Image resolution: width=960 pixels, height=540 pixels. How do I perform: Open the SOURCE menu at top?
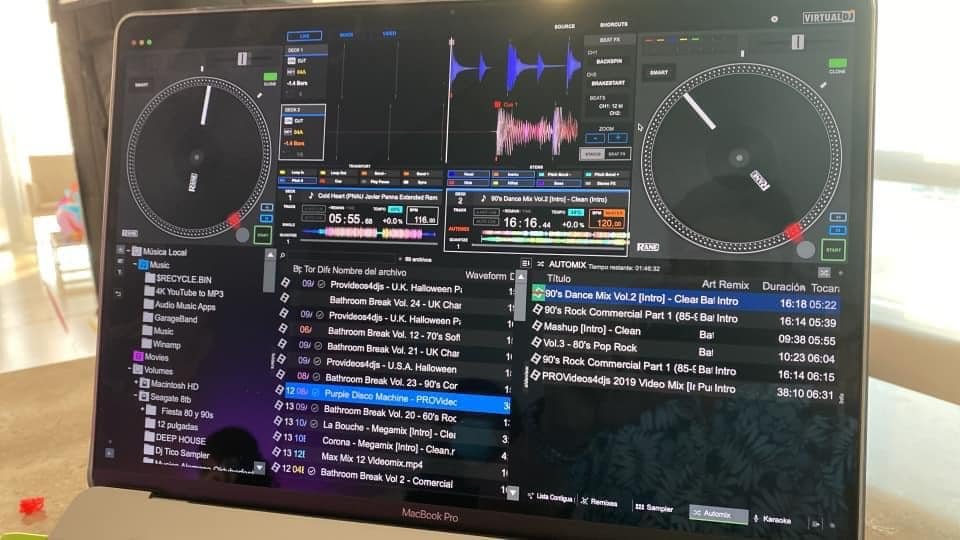pyautogui.click(x=564, y=26)
